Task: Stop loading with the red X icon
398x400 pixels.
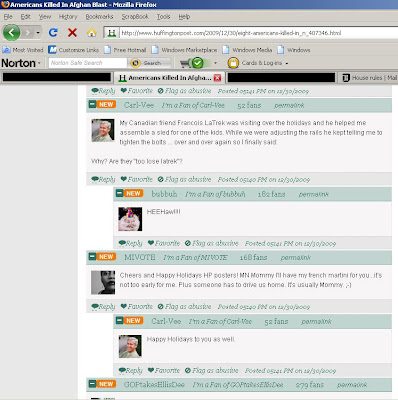Action: click(72, 32)
